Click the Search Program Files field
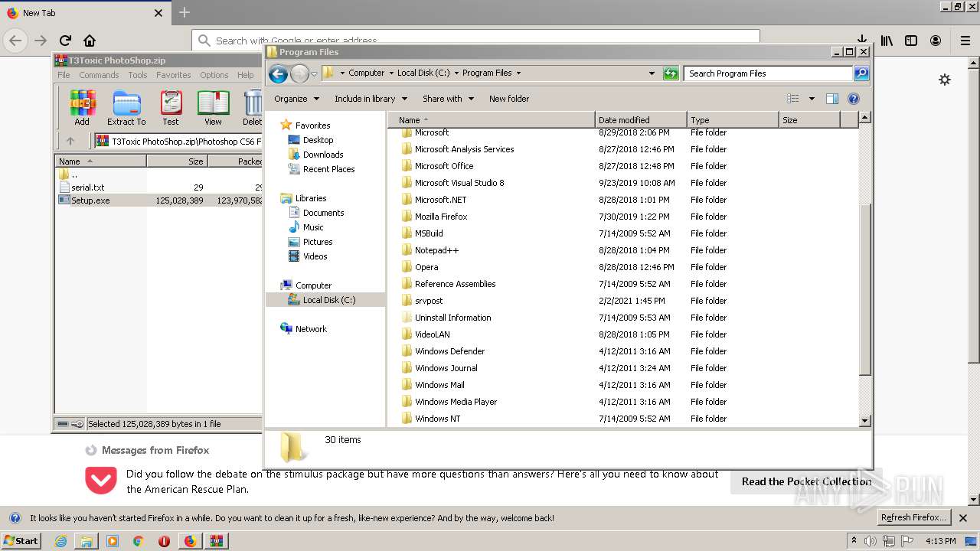Viewport: 980px width, 551px height. pos(768,73)
